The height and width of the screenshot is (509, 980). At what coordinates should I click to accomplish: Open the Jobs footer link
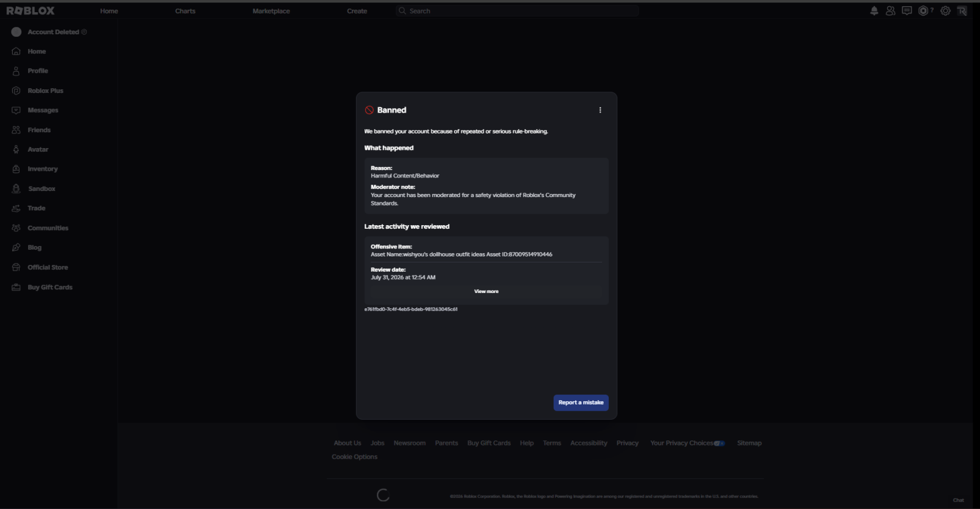pyautogui.click(x=377, y=443)
